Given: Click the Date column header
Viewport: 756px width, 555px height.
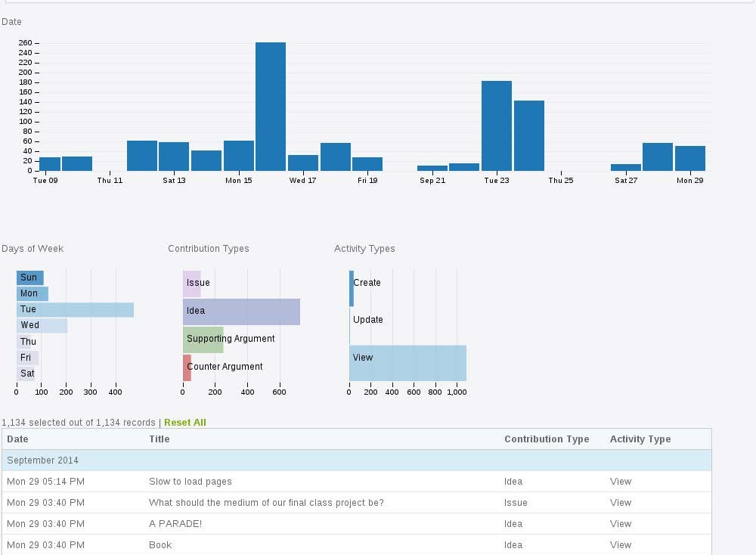Looking at the screenshot, I should coord(17,439).
